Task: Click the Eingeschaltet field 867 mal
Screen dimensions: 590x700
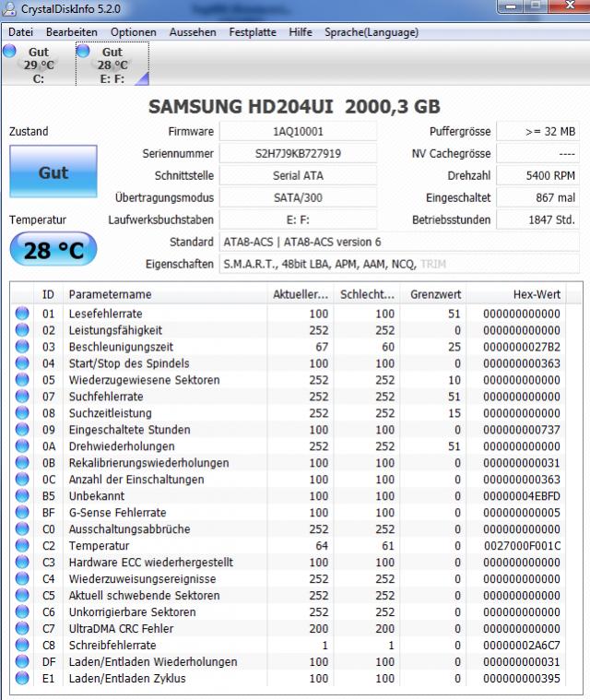Action: click(x=537, y=197)
